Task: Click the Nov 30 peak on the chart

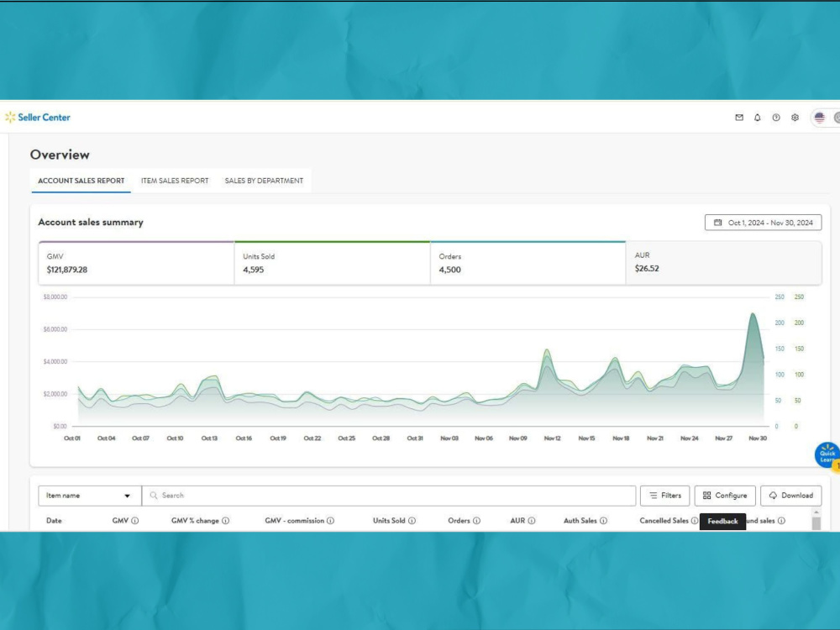Action: (x=753, y=314)
